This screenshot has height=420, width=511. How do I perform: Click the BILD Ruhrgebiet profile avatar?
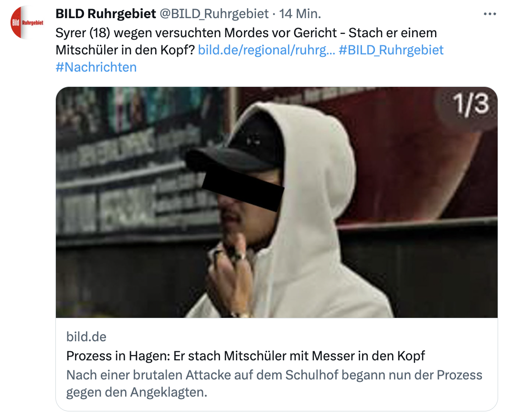(x=27, y=22)
